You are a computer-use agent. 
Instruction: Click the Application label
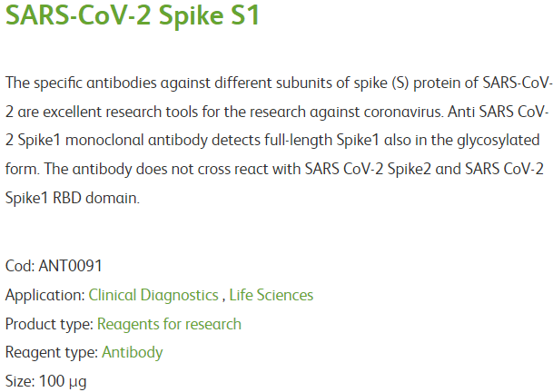[x=45, y=296]
